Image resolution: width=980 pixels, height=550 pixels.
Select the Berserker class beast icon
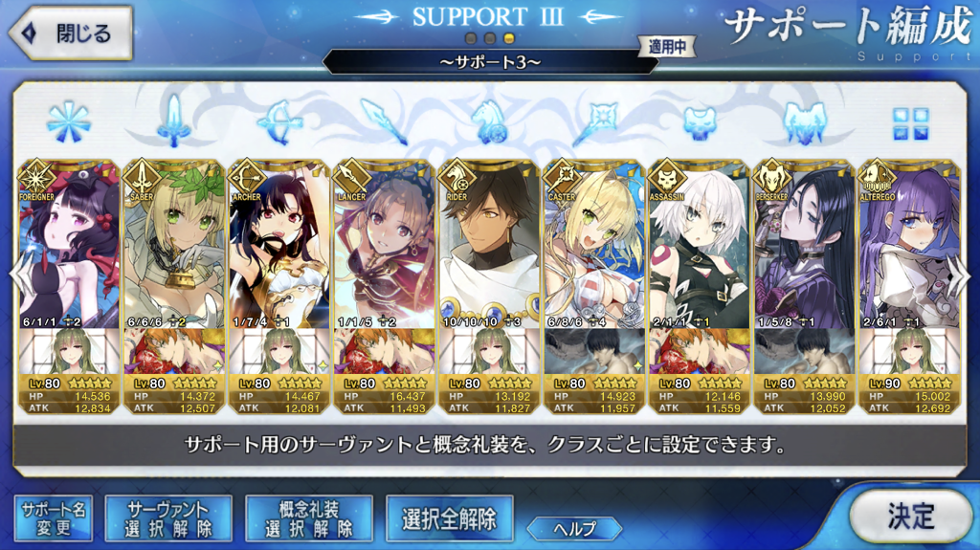pyautogui.click(x=804, y=122)
